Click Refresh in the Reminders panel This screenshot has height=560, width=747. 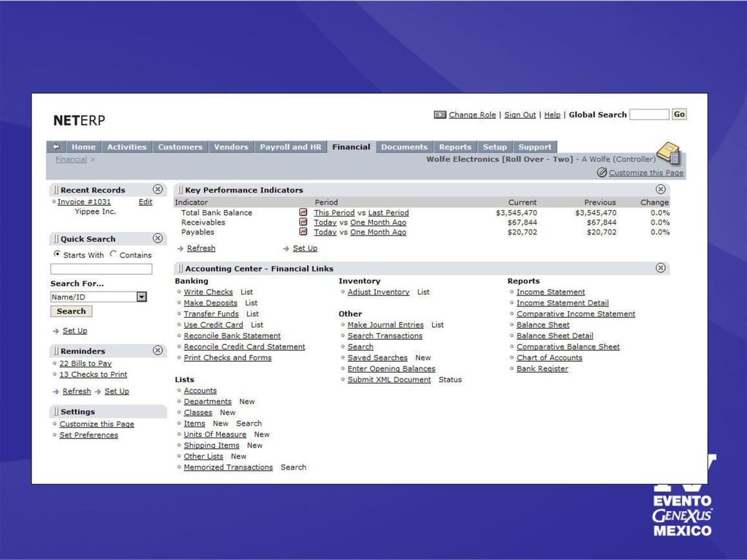coord(77,391)
